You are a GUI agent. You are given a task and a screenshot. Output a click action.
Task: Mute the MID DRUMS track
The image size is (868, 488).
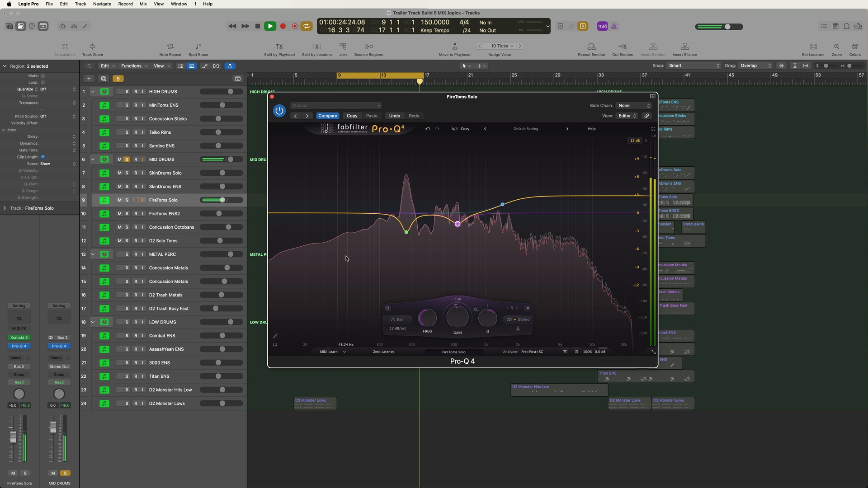119,160
